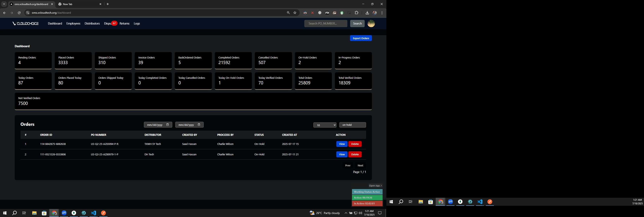644x217 pixels.
Task: Click the zoom magnifier icon in address bar
Action: point(288,13)
